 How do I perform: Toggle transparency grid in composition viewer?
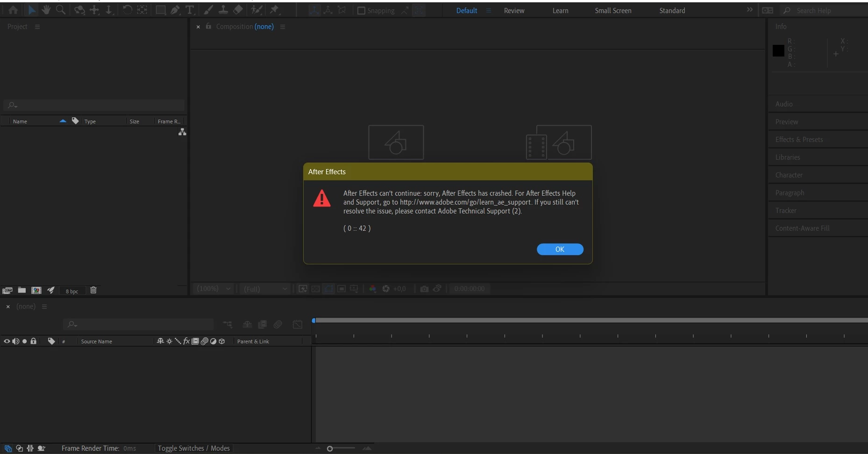316,289
